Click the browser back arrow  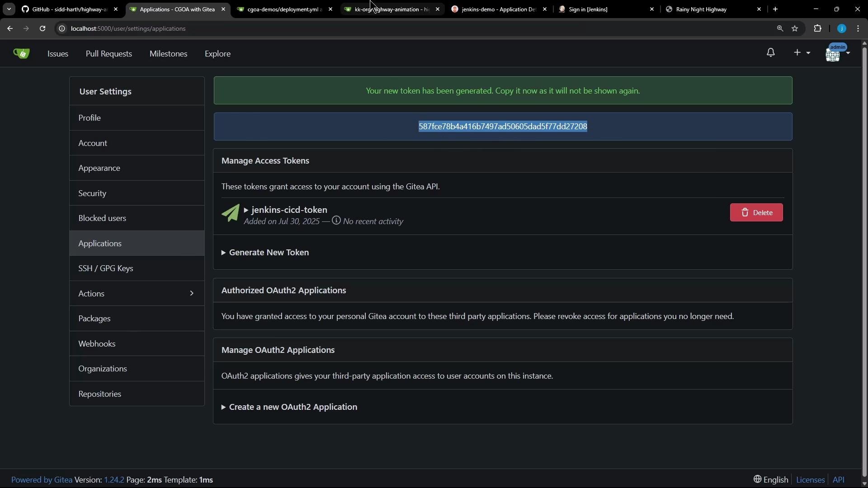pyautogui.click(x=9, y=28)
